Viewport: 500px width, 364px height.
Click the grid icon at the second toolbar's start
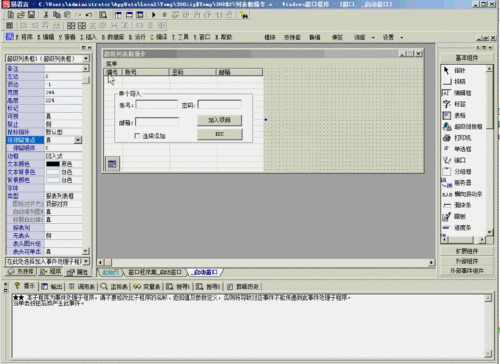point(9,25)
